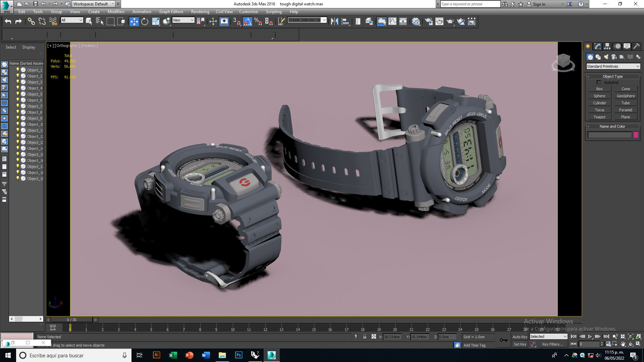Click the Name and Color text field
The height and width of the screenshot is (362, 644).
click(x=609, y=135)
